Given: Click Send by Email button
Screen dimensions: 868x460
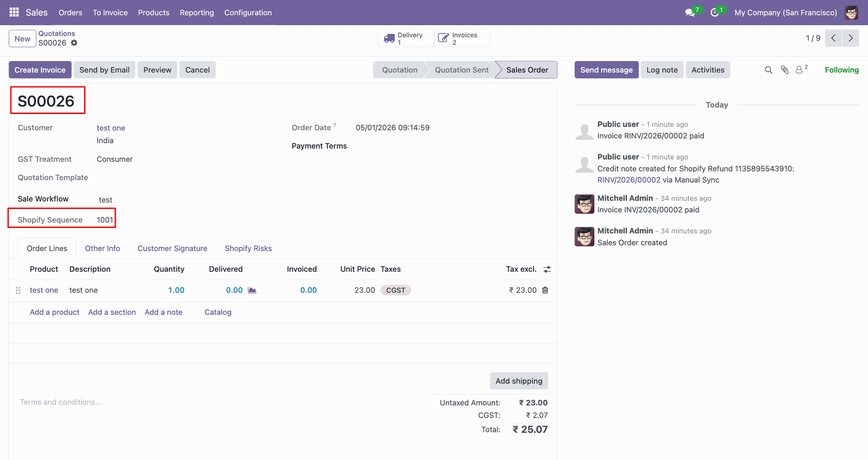Looking at the screenshot, I should 104,70.
